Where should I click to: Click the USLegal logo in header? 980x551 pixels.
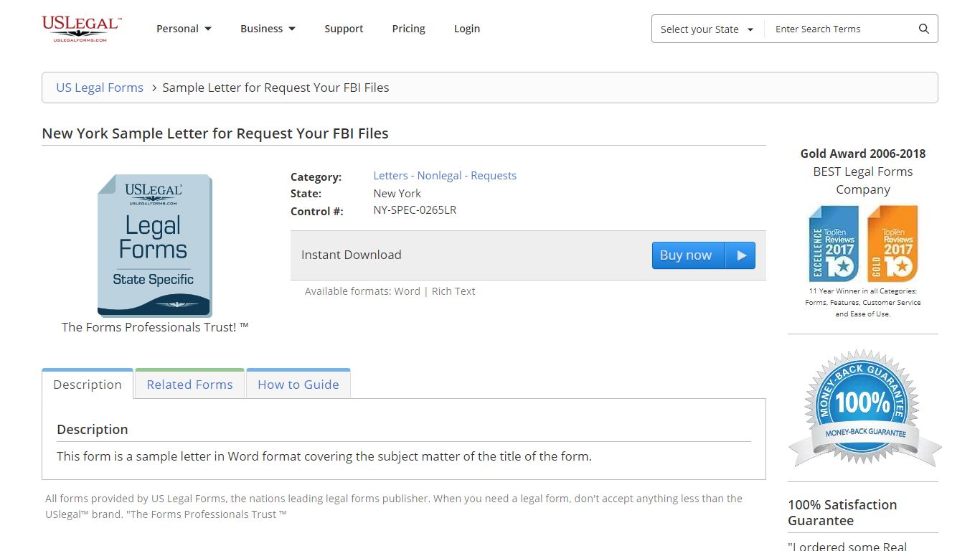point(82,29)
